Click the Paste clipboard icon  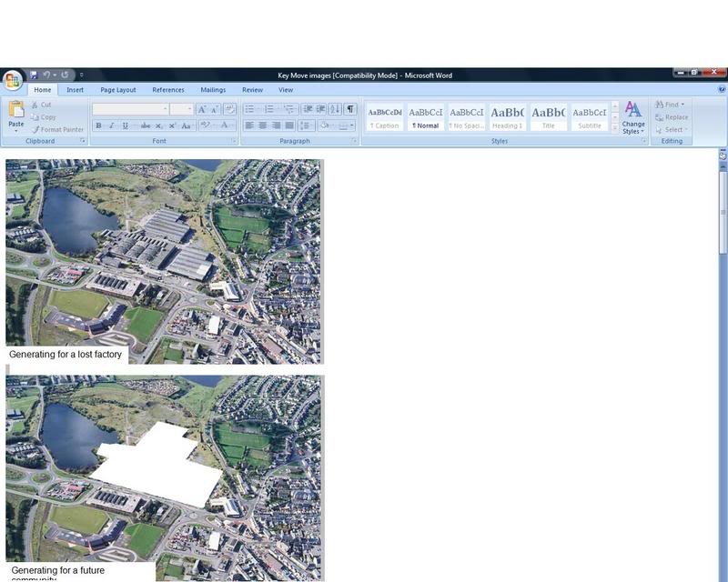(15, 111)
